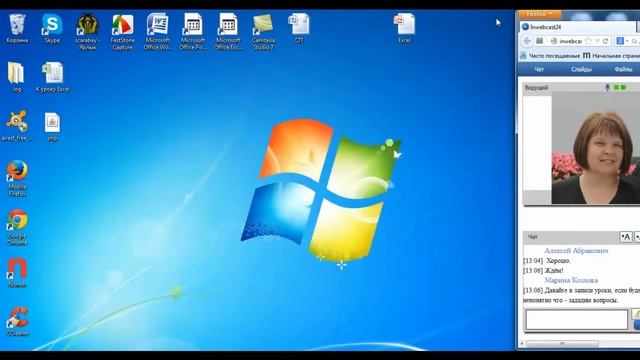Open the Начальная страница bookmark

[611, 56]
